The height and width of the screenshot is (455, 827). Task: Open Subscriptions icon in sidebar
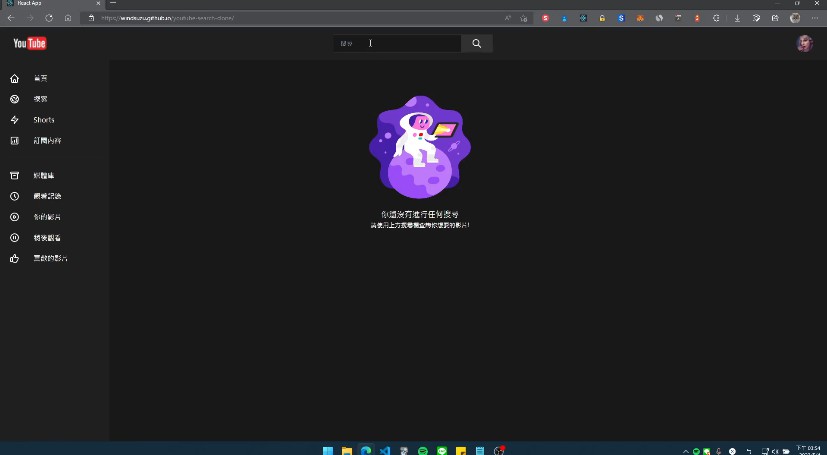click(x=14, y=141)
